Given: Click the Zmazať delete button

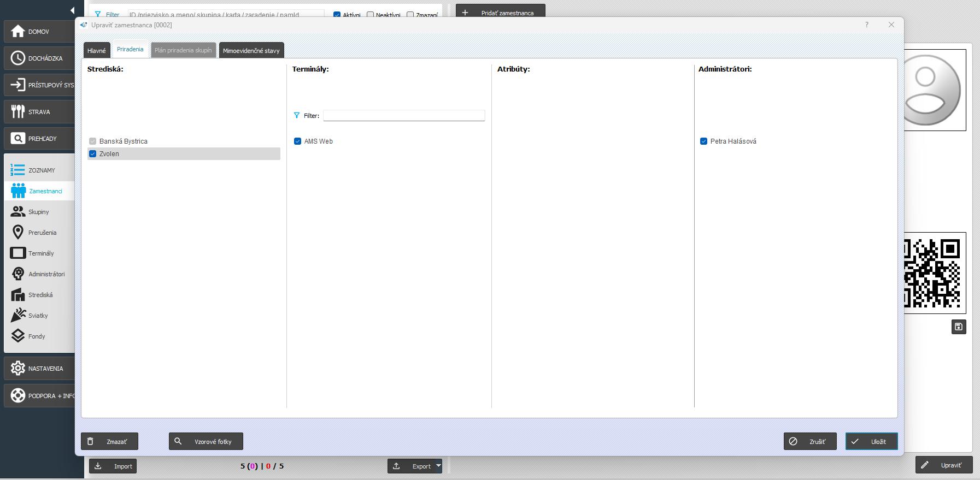Looking at the screenshot, I should click(109, 441).
